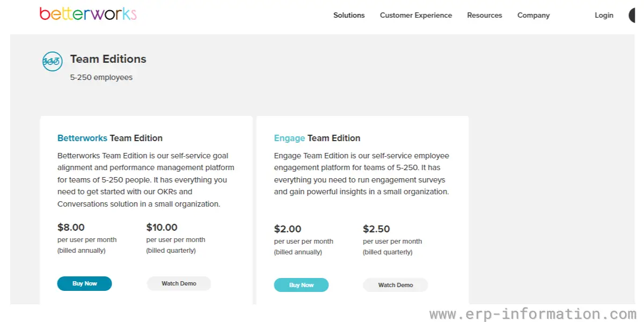
Task: Click the Team Editions title text
Action: click(x=108, y=59)
